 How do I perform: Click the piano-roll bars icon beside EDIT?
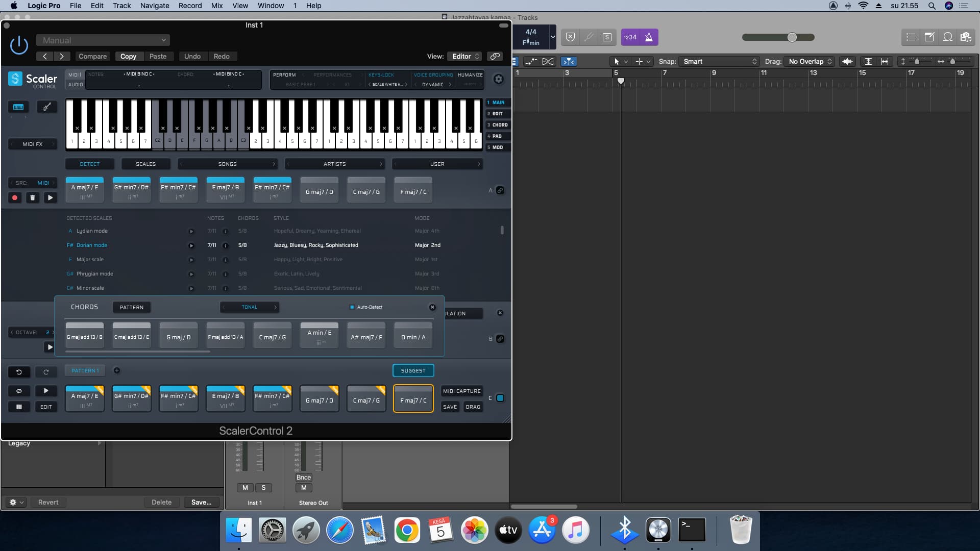pyautogui.click(x=19, y=407)
